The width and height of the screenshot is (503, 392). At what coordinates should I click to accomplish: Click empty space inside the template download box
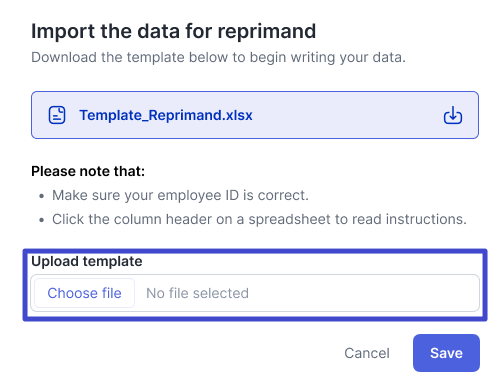tap(347, 115)
